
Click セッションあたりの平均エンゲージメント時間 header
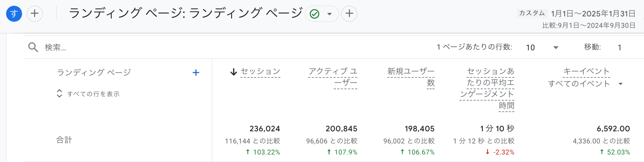tap(487, 88)
